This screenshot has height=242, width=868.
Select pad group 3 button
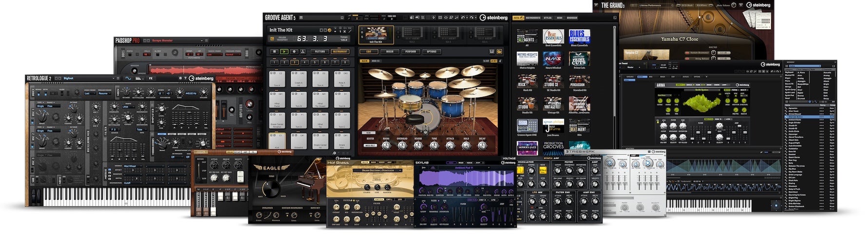[x=294, y=62]
